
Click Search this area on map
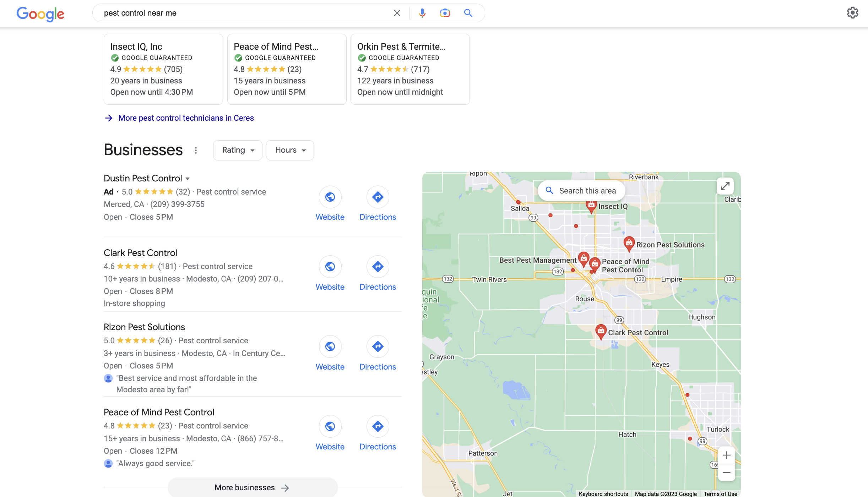click(x=581, y=191)
